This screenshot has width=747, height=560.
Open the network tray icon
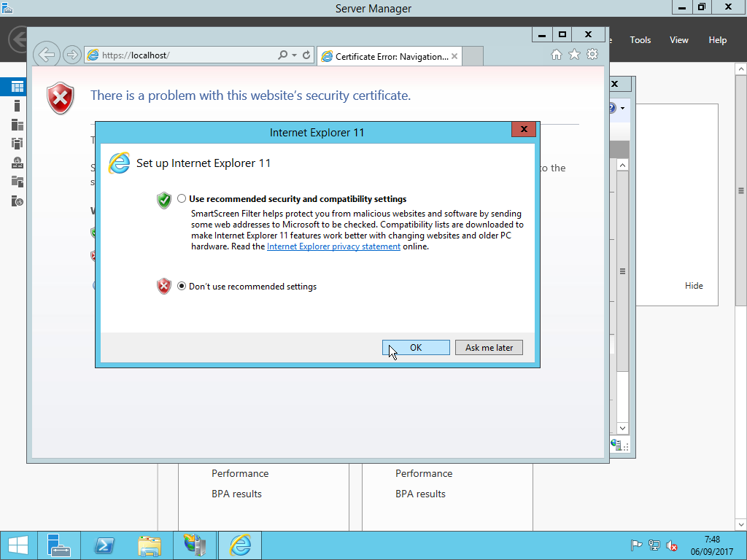(654, 545)
